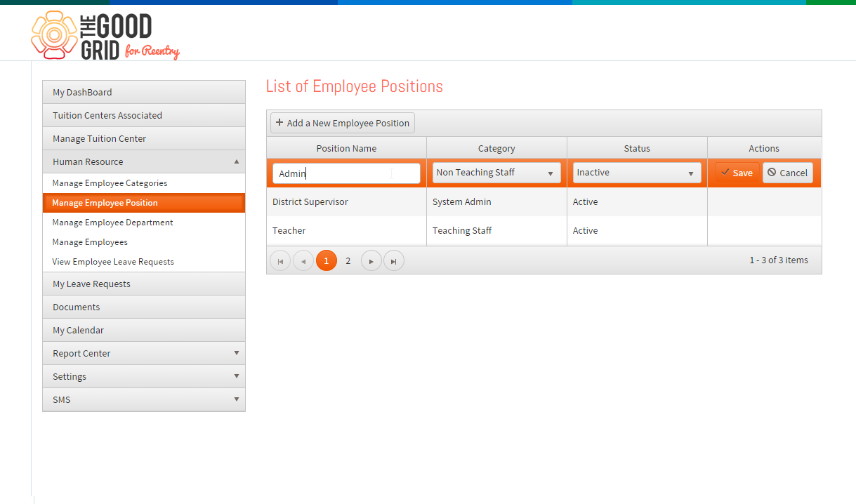Open View Employee Leave Requests

[x=144, y=262]
